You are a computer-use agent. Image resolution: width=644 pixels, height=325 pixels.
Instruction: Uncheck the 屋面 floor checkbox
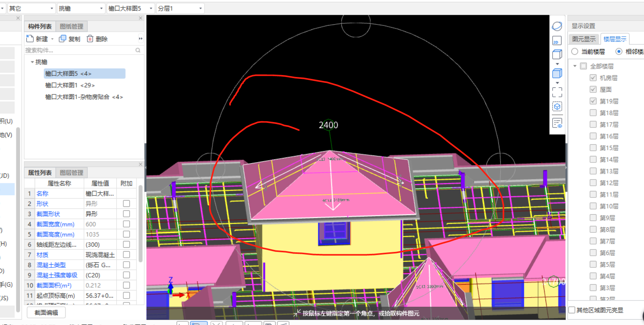coord(593,89)
